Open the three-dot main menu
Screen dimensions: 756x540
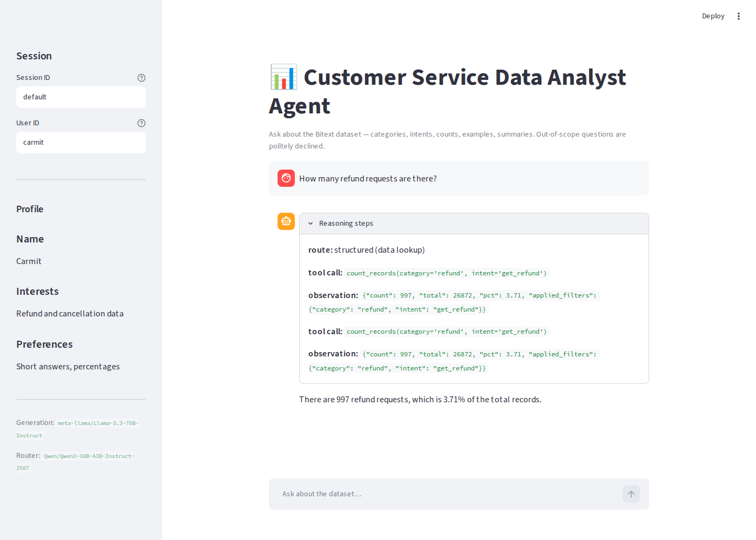click(739, 16)
